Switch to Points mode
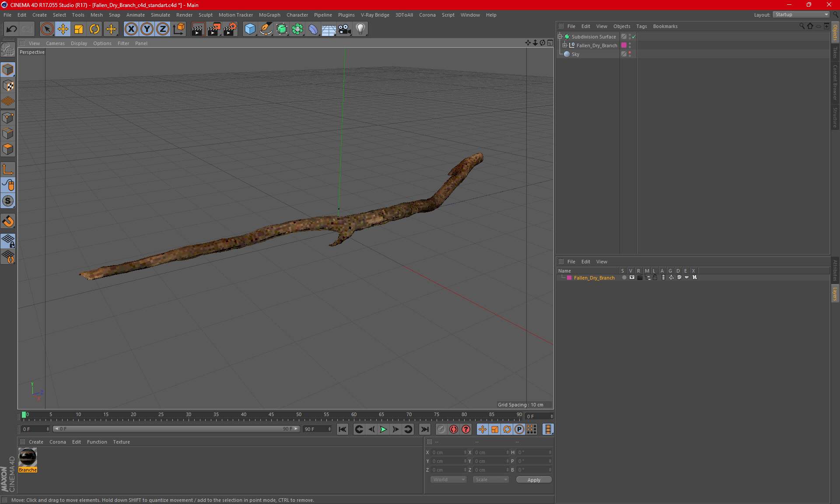The height and width of the screenshot is (504, 840). click(x=8, y=118)
